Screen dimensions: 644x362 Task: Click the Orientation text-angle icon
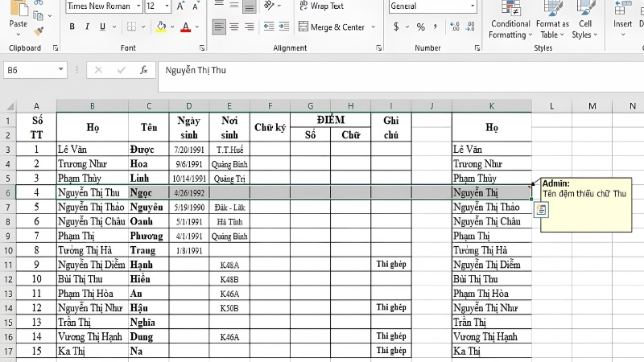pyautogui.click(x=269, y=6)
